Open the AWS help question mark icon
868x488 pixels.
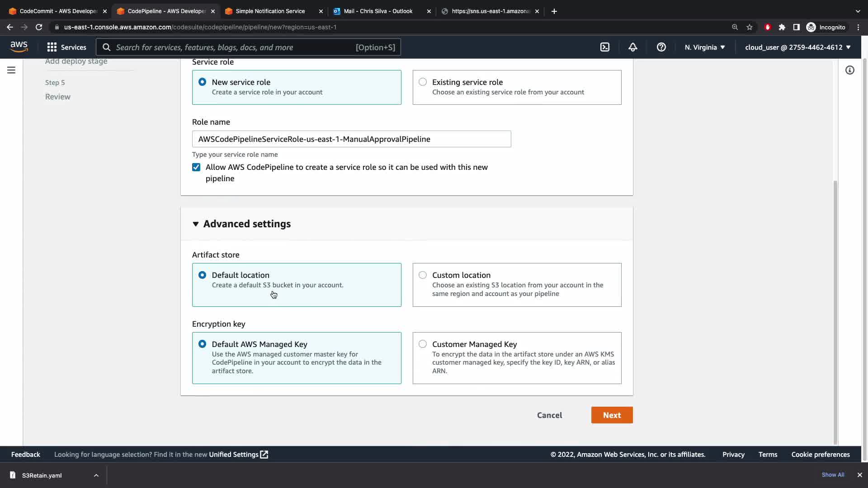(x=661, y=47)
